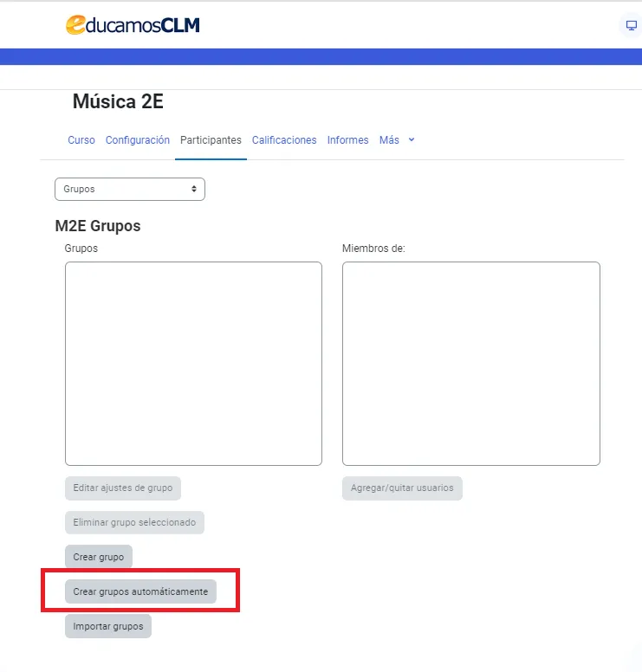Click the educamosCLM logo
This screenshot has height=672, width=642.
133,25
